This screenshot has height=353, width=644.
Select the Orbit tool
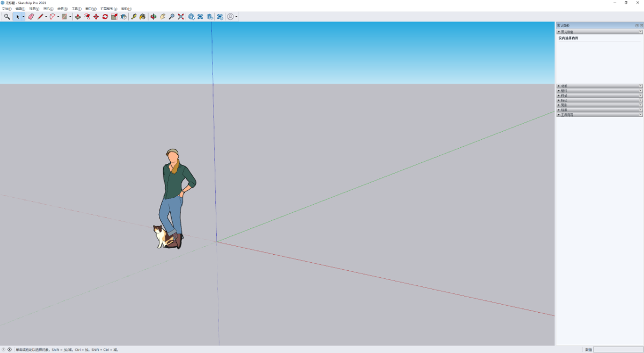(x=153, y=17)
